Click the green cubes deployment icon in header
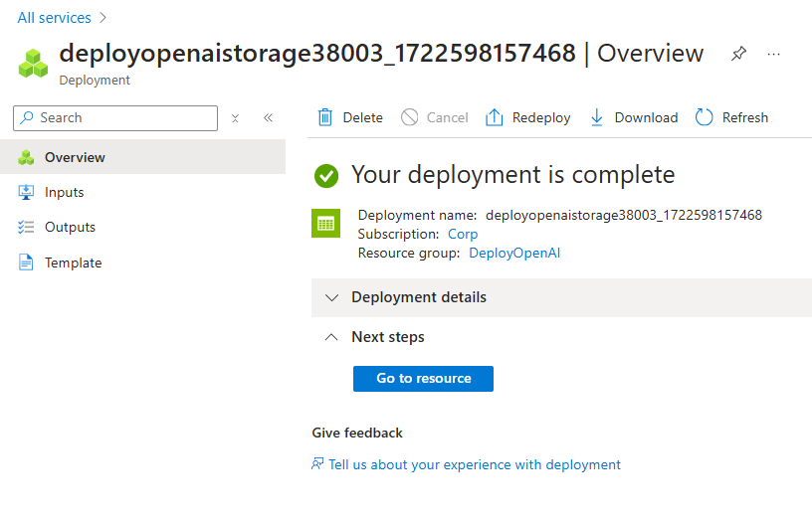This screenshot has width=812, height=524. (x=33, y=63)
